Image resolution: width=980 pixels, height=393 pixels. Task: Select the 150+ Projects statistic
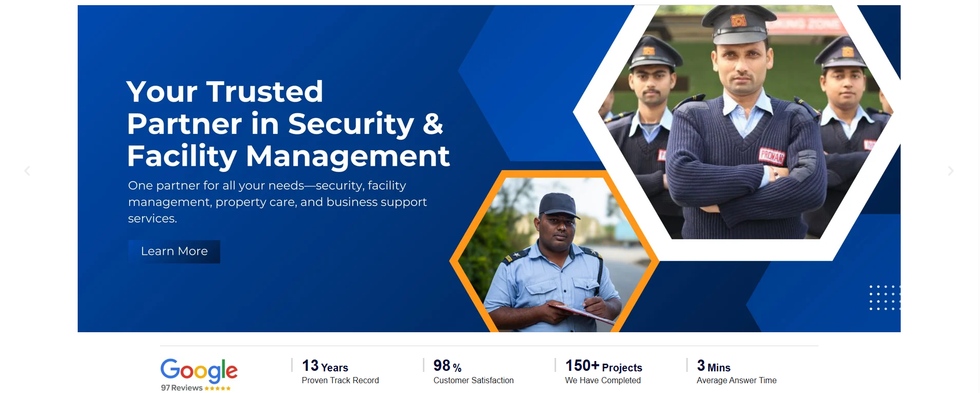coord(603,366)
